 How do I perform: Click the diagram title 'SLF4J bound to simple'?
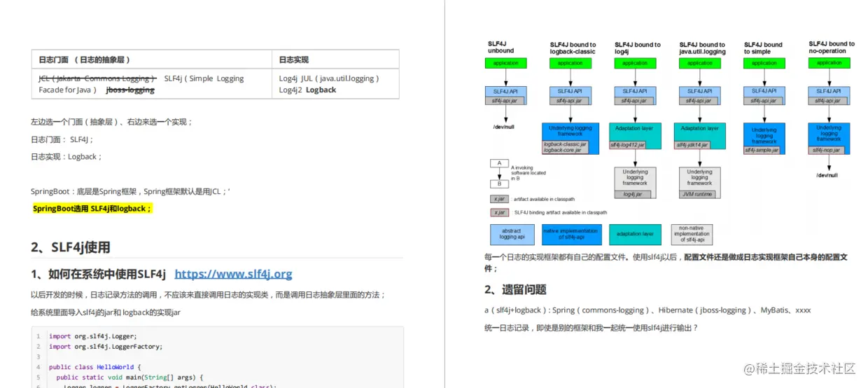pyautogui.click(x=763, y=48)
